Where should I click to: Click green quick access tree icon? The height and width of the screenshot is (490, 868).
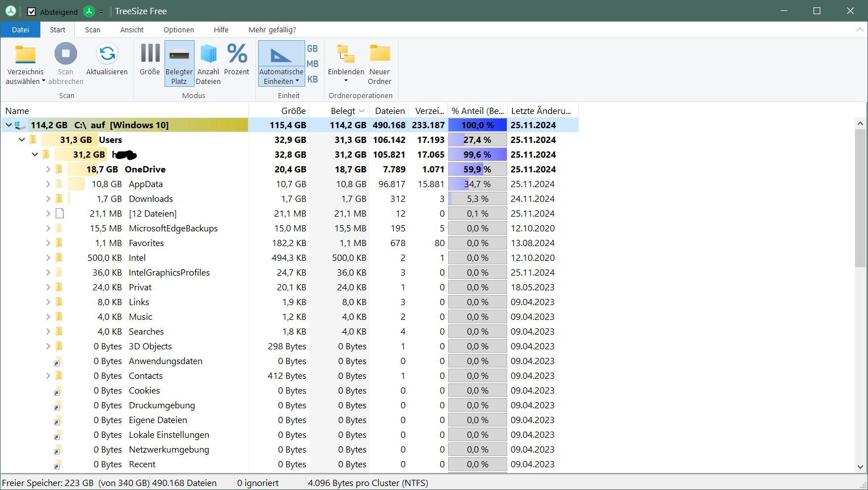click(89, 11)
